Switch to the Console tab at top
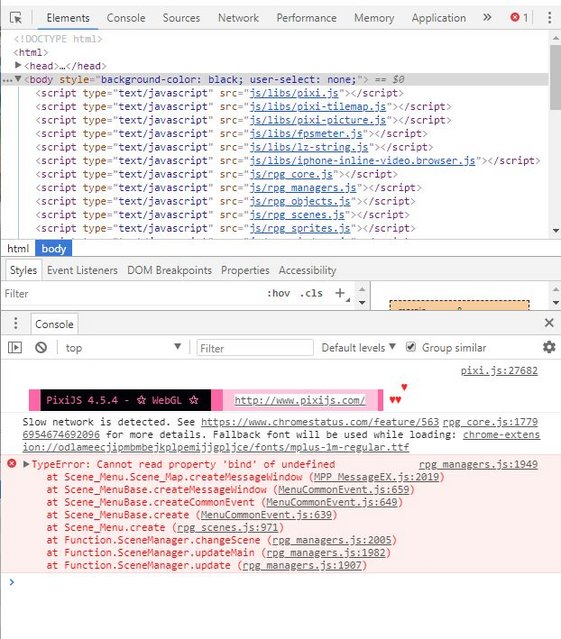The image size is (561, 639). coord(126,18)
